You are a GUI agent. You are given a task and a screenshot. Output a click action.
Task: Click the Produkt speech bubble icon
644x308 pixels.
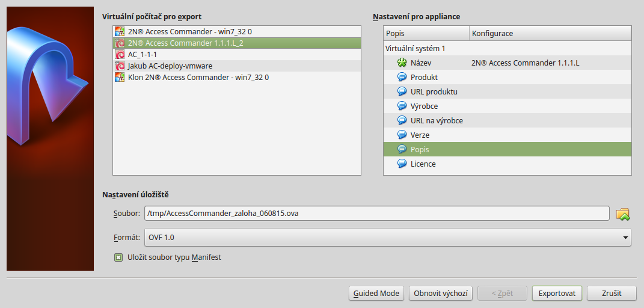click(x=402, y=77)
